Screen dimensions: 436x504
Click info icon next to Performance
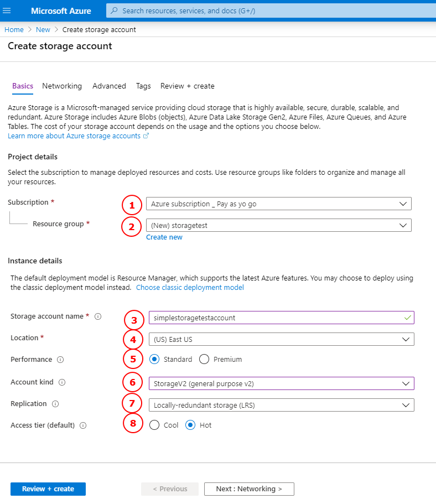click(60, 360)
